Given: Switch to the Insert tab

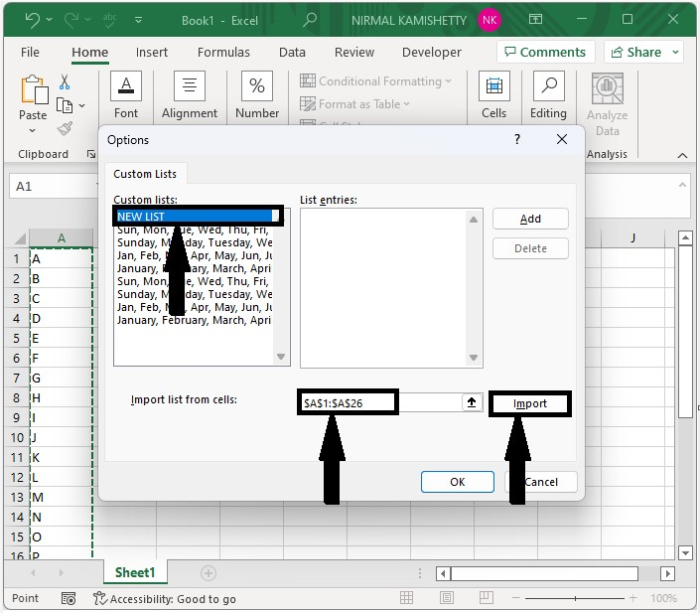Looking at the screenshot, I should (x=152, y=52).
